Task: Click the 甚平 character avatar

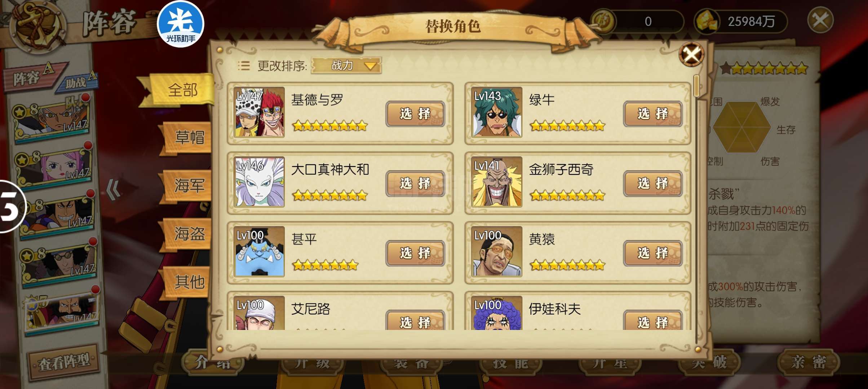Action: [x=259, y=251]
